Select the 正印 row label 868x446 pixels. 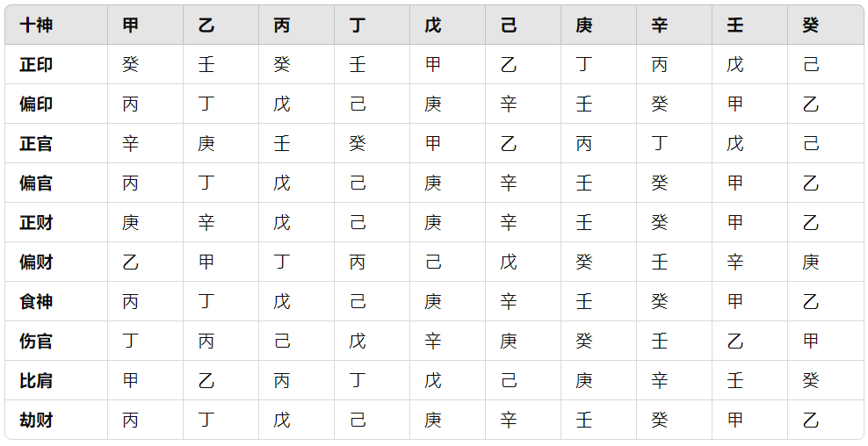(x=36, y=65)
